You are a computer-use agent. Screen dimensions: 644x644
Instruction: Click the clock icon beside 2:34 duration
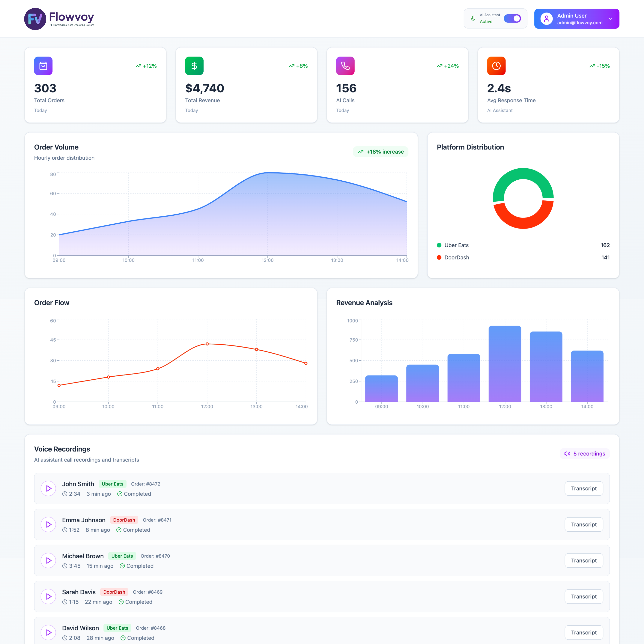[65, 494]
